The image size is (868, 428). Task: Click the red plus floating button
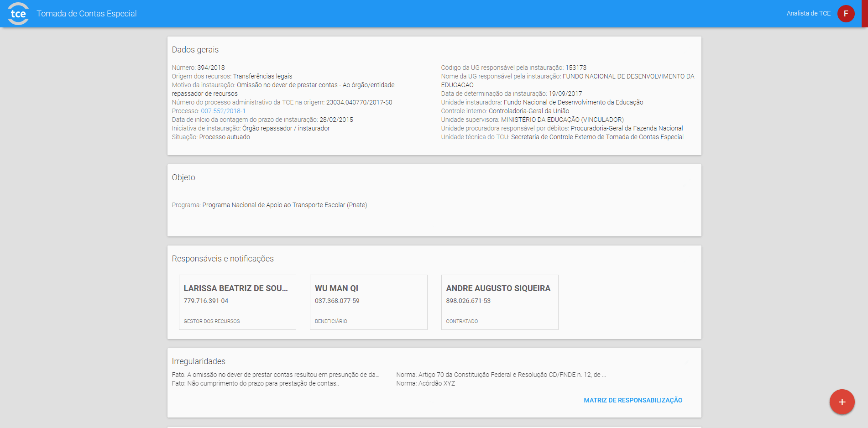(x=842, y=402)
